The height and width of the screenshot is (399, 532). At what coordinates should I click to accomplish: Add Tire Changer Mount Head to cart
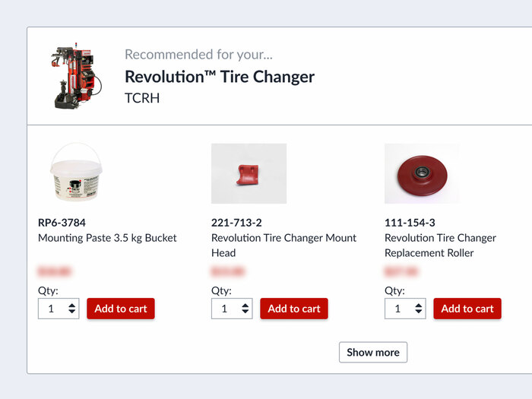pyautogui.click(x=294, y=309)
